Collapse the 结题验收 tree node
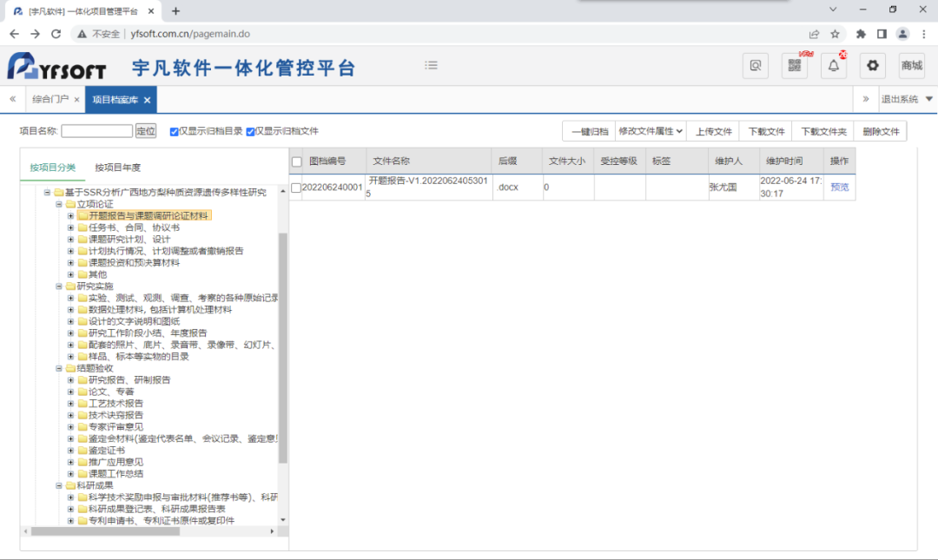The height and width of the screenshot is (560, 938). click(x=59, y=368)
